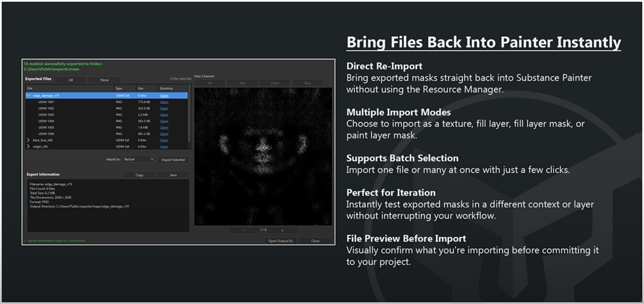Collapse the edge_damage_v19 UDIM set
Image resolution: width=644 pixels, height=304 pixels.
pos(28,96)
